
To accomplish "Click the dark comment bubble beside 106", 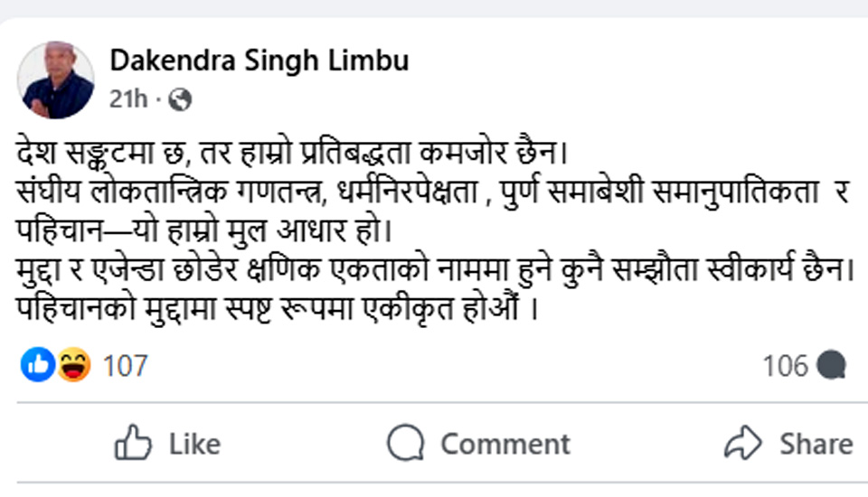I will click(x=831, y=365).
